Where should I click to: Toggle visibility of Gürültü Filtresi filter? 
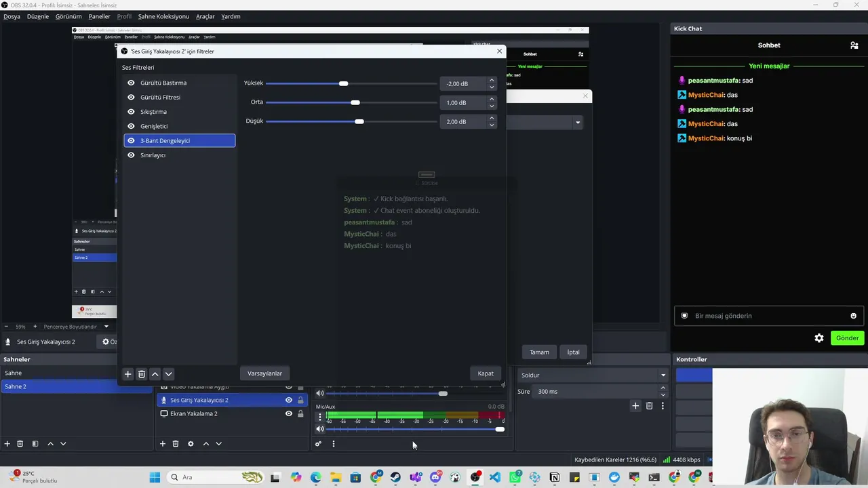point(132,97)
